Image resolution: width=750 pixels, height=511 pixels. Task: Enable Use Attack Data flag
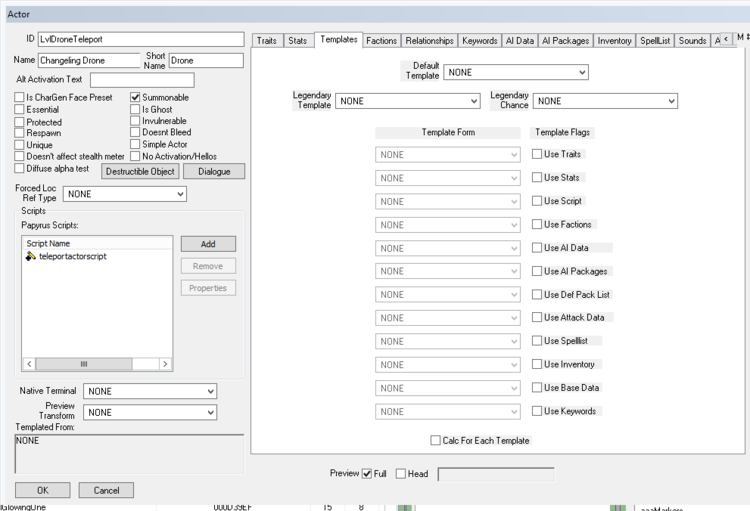pos(537,317)
